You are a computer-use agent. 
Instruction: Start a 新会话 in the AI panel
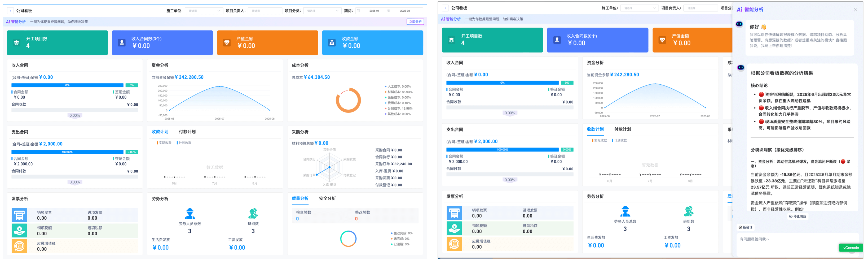click(745, 228)
